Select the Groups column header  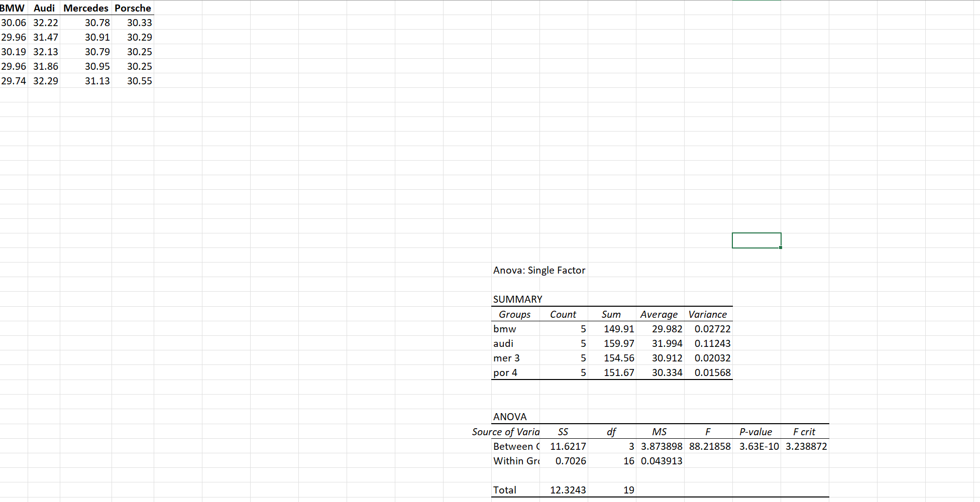point(515,314)
